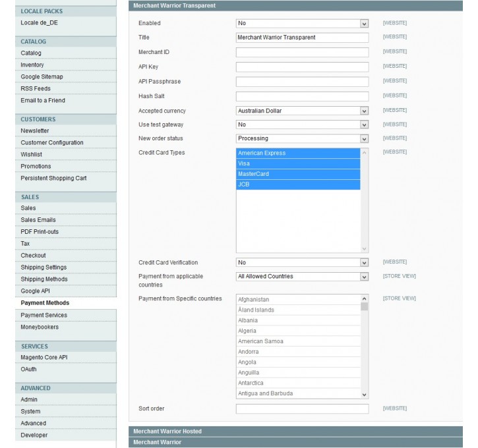Open Tax configuration tab
This screenshot has height=448, width=478.
pos(65,244)
